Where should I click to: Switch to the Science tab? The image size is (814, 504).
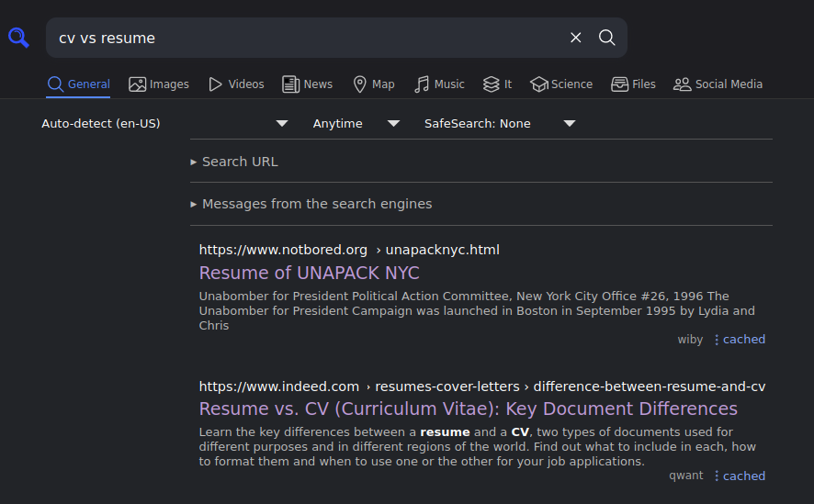click(561, 84)
